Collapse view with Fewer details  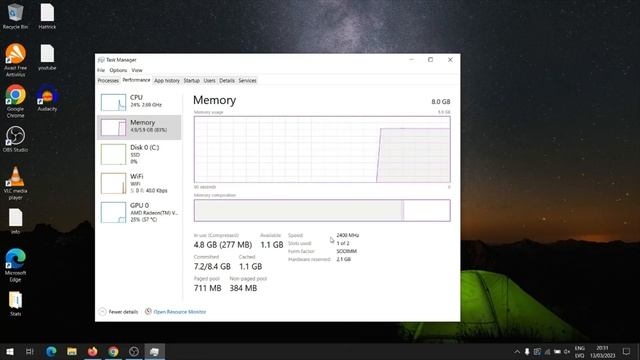click(x=119, y=312)
